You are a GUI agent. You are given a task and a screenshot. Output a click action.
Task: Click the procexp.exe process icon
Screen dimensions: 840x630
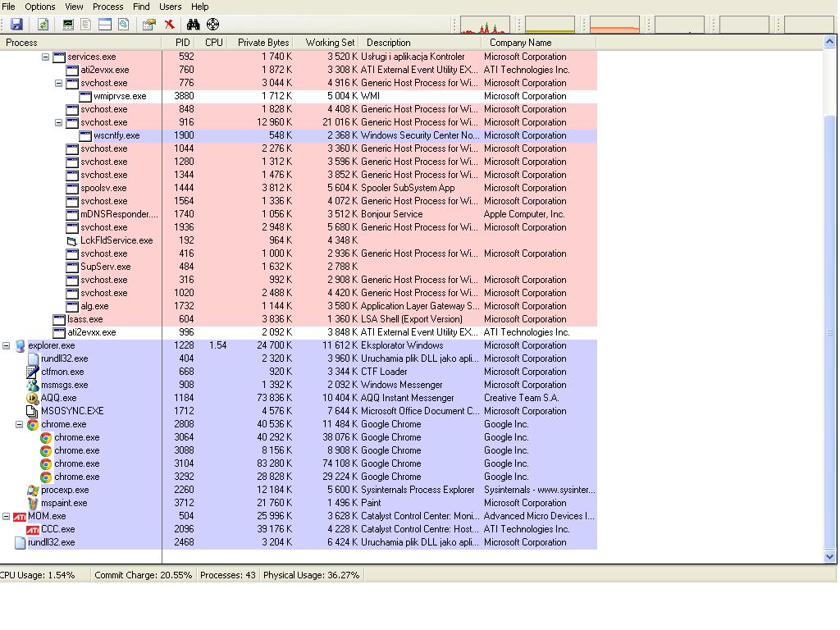pyautogui.click(x=33, y=491)
